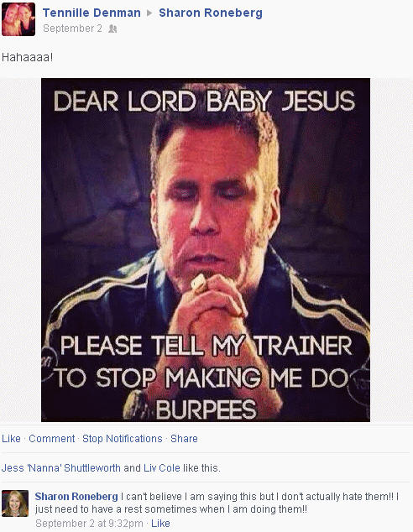The image size is (413, 532).
Task: Share the meme post
Action: [x=184, y=439]
